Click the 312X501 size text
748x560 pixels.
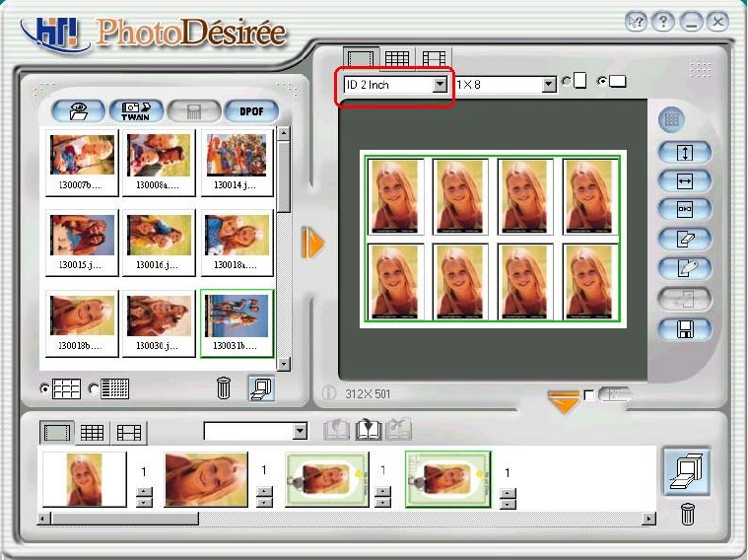pos(368,393)
